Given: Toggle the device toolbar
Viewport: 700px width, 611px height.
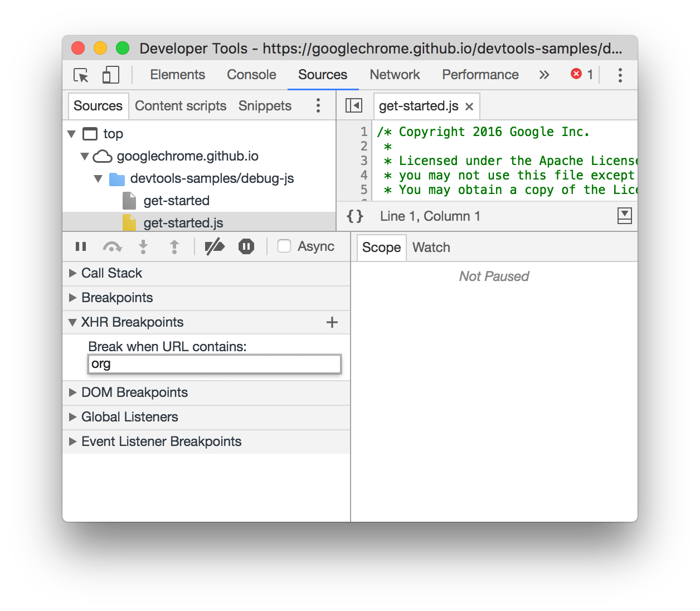Looking at the screenshot, I should point(110,75).
